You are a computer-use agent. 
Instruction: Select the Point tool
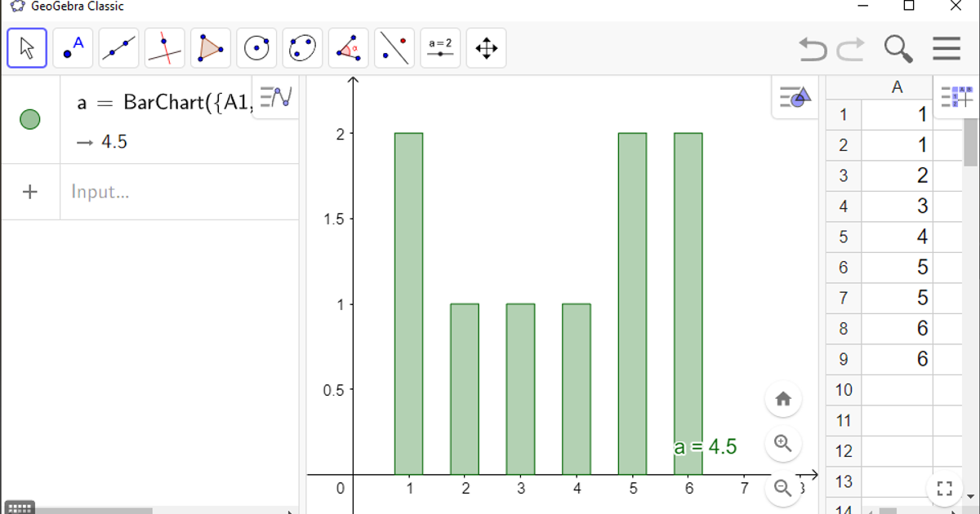[x=72, y=47]
